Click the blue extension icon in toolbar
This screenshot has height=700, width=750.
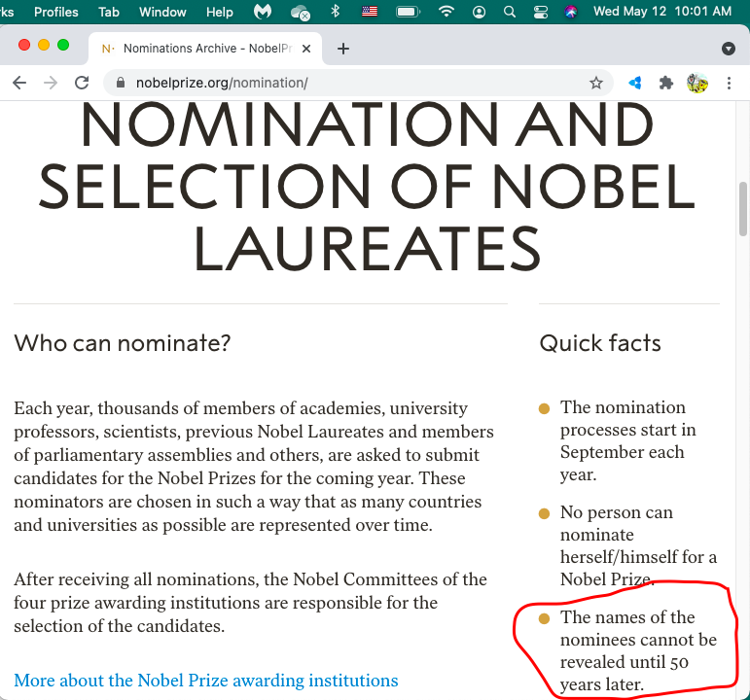point(635,84)
